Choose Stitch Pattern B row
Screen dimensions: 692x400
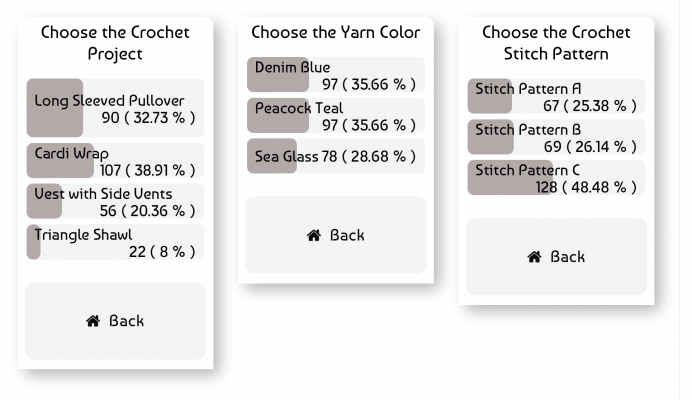pos(557,137)
